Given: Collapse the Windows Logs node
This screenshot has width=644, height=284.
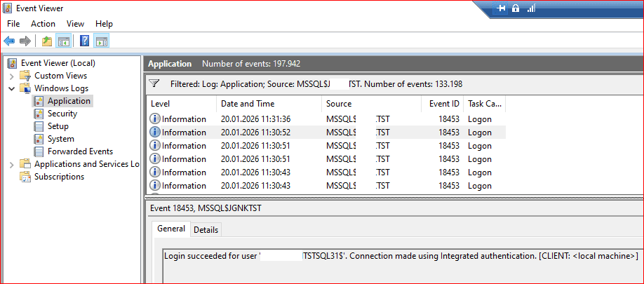Looking at the screenshot, I should click(12, 88).
